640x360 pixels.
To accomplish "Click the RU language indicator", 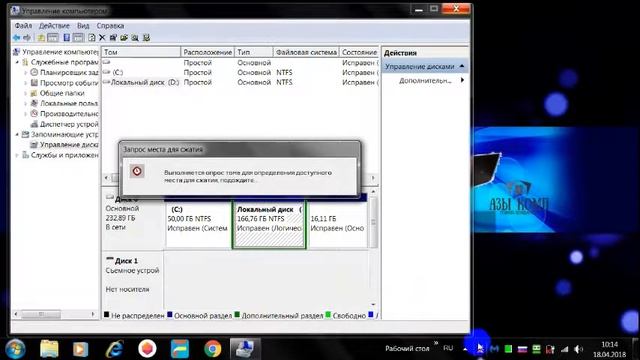I will pyautogui.click(x=448, y=348).
